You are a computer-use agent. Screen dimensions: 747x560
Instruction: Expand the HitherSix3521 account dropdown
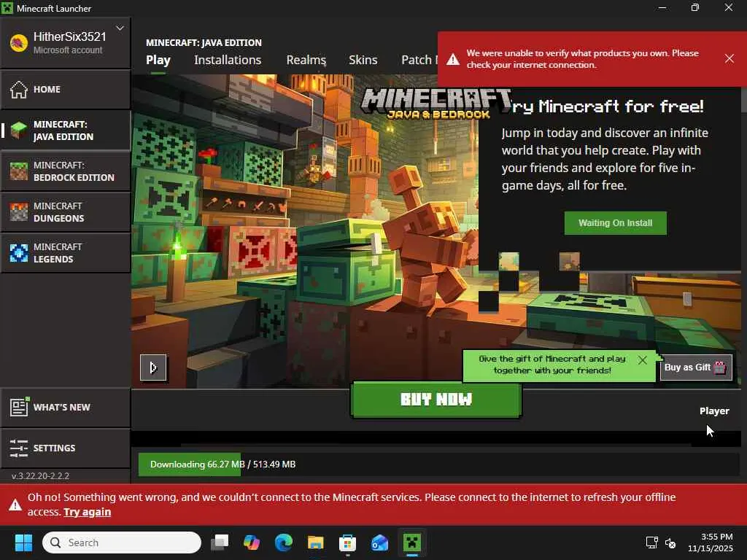point(120,28)
